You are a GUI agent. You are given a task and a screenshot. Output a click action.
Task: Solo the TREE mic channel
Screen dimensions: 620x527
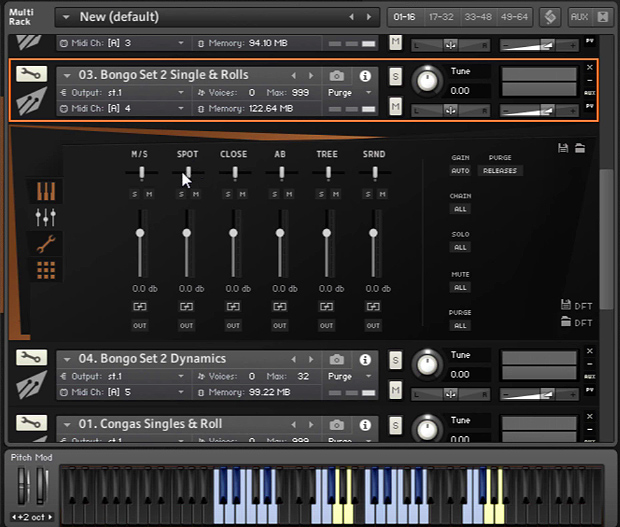click(321, 194)
